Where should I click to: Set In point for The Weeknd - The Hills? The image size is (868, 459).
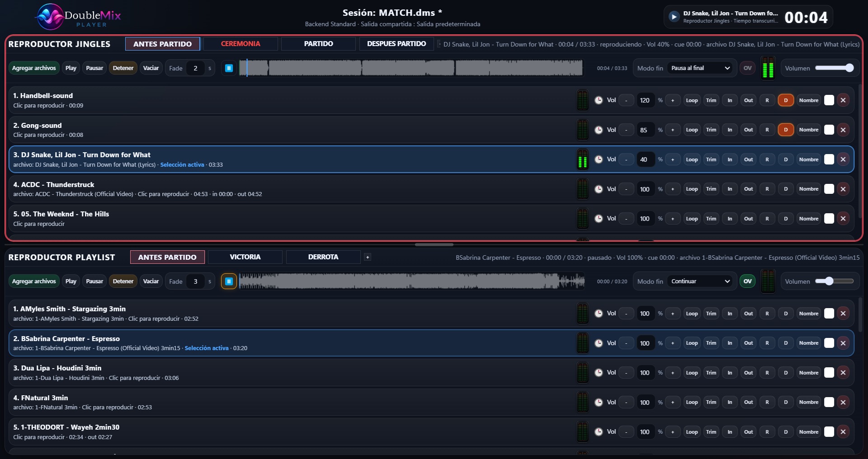coord(730,219)
